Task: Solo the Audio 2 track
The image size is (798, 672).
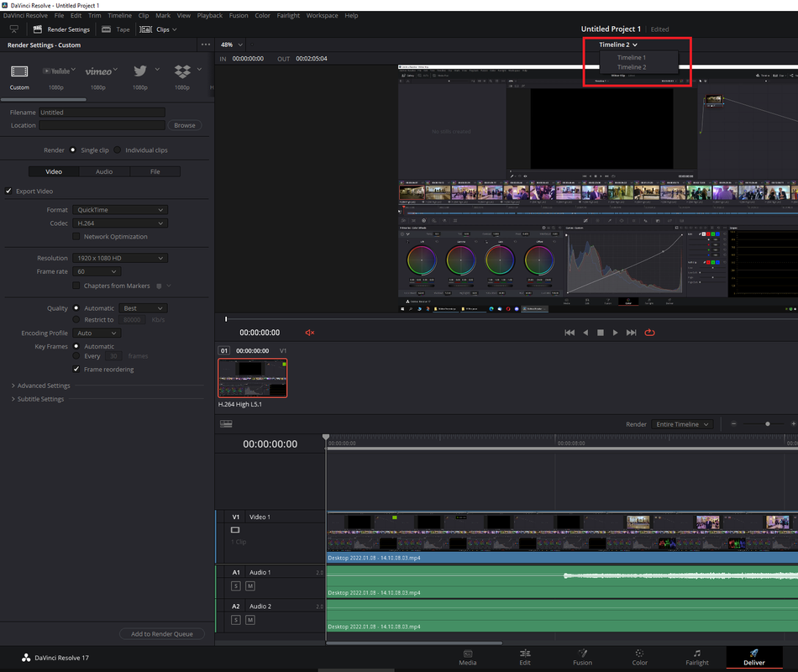Action: 236,620
